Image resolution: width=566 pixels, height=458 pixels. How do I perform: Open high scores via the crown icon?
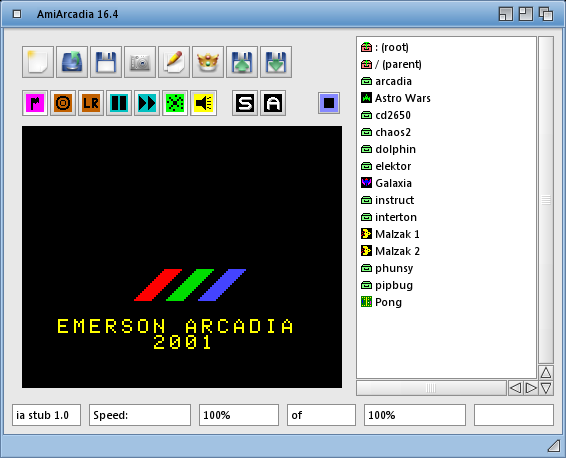(208, 62)
